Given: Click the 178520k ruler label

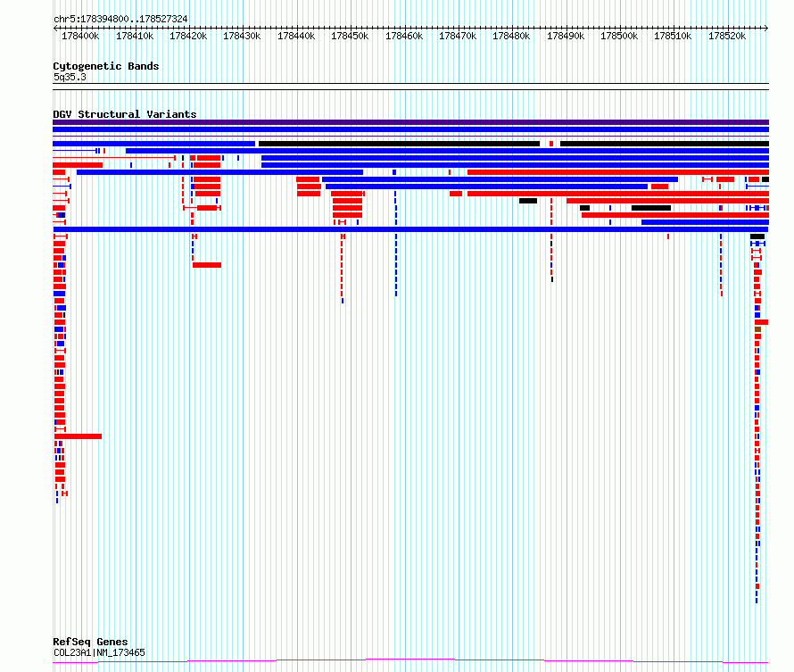Looking at the screenshot, I should click(727, 36).
